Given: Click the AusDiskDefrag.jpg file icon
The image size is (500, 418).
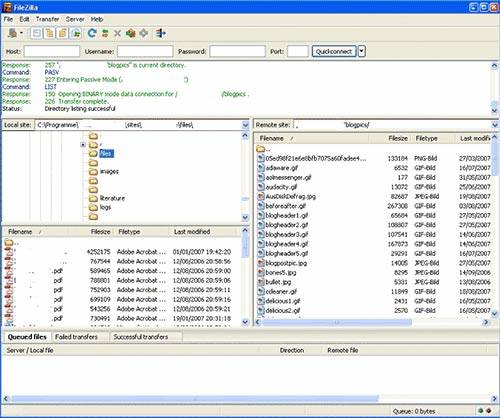Looking at the screenshot, I should click(x=261, y=196).
